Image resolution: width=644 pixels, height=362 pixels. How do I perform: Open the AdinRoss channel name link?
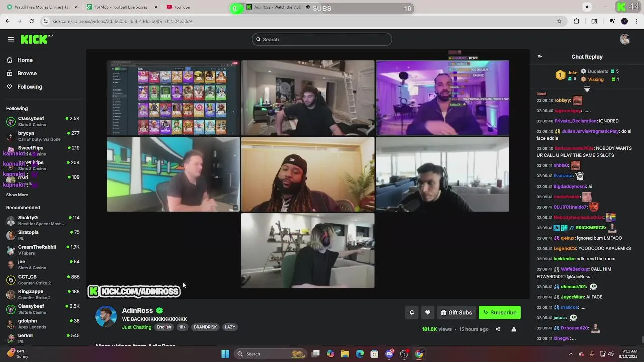[137, 310]
